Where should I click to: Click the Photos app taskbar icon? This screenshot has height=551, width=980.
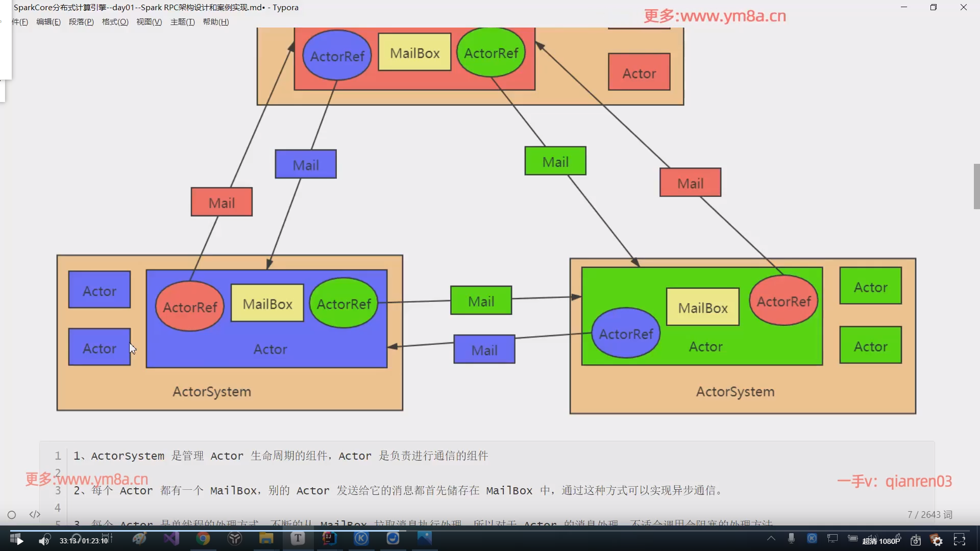coord(425,538)
